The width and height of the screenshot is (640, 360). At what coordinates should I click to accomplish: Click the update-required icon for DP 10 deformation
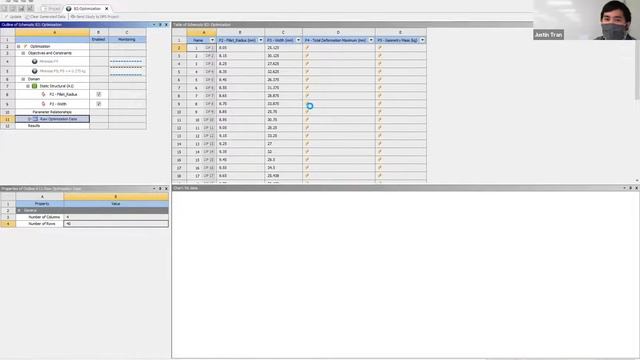tap(307, 120)
